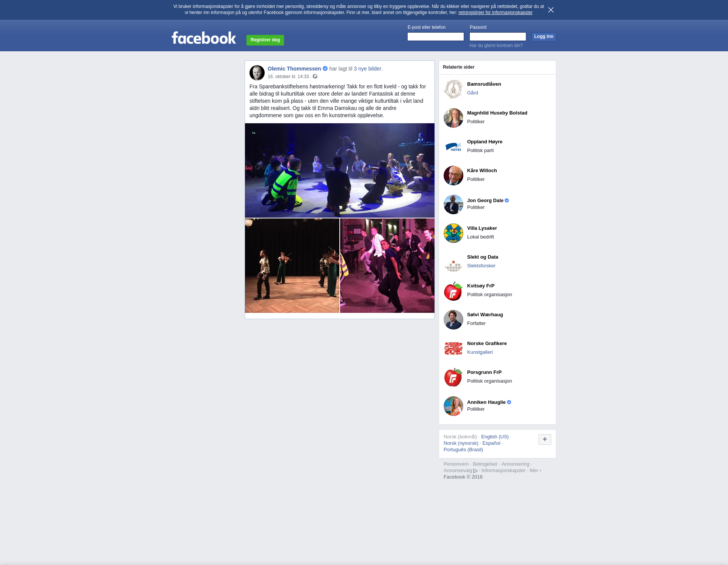
Task: Expand the Mer footer dropdown
Action: click(x=535, y=471)
